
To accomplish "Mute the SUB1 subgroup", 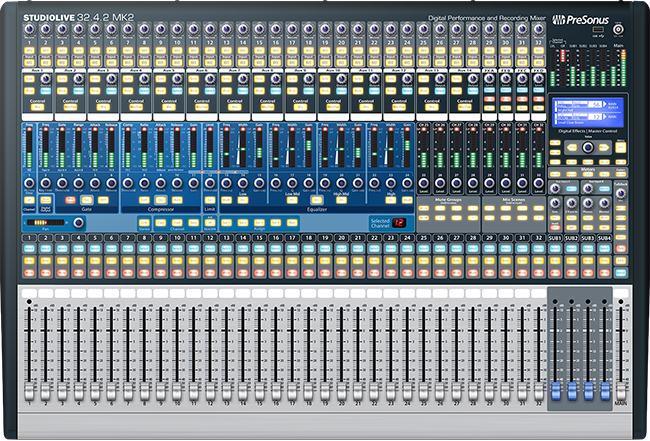I will click(555, 273).
